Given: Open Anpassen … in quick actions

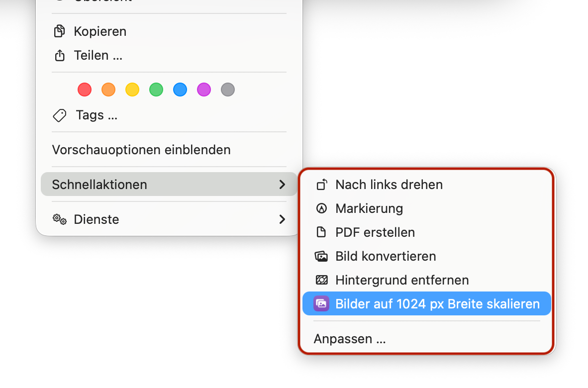Looking at the screenshot, I should tap(350, 339).
